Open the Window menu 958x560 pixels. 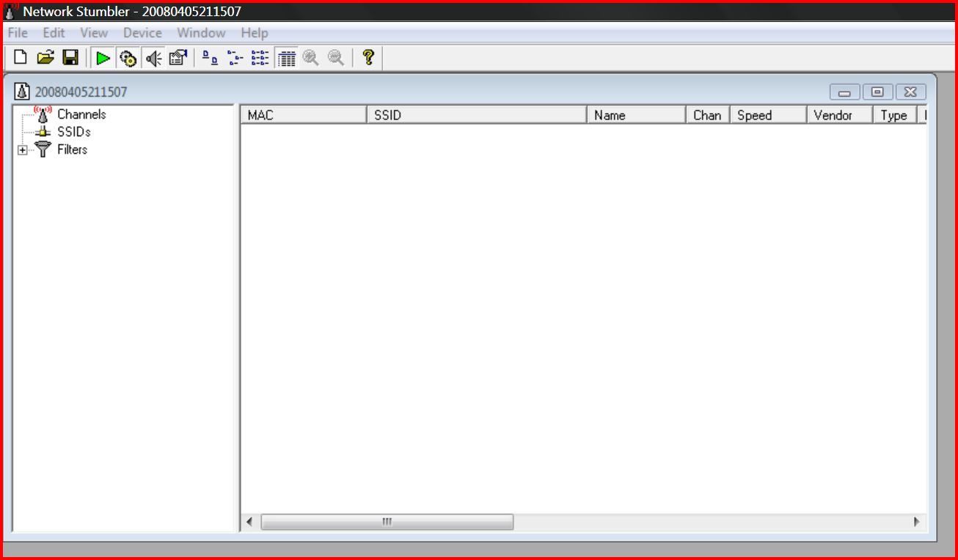[201, 33]
